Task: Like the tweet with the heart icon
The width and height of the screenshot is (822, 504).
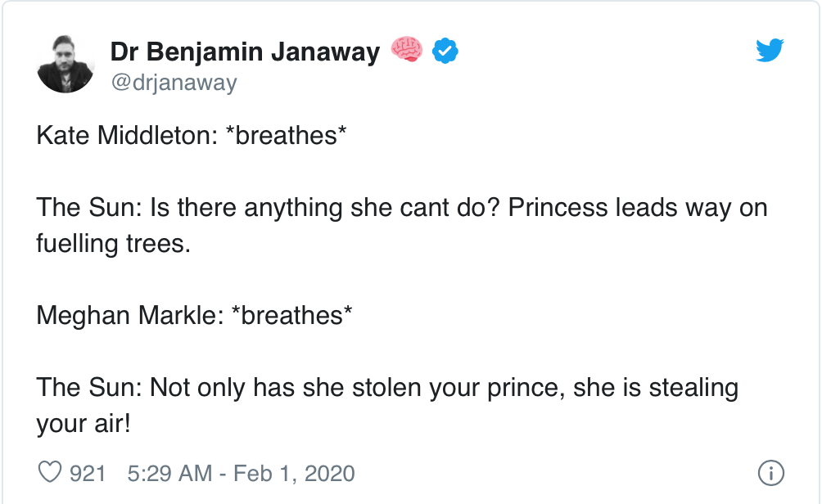Action: pos(51,473)
